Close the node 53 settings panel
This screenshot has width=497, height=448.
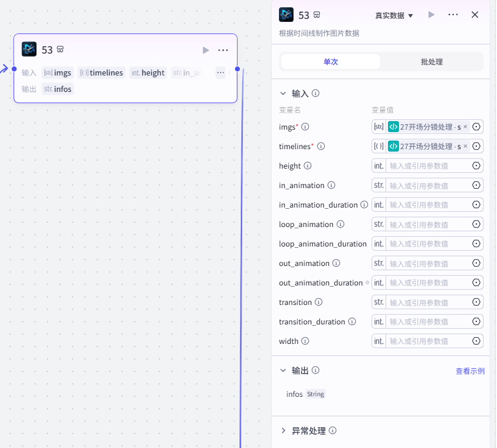[475, 15]
